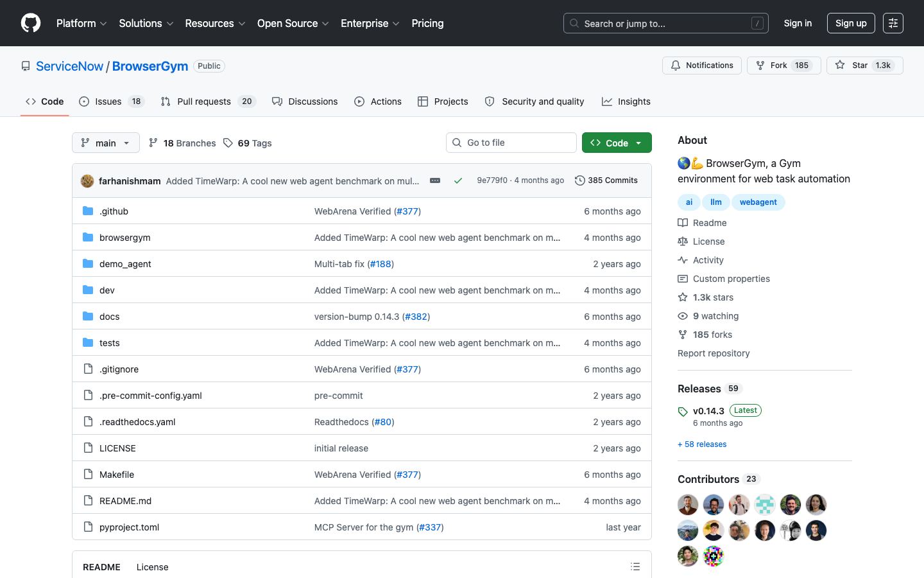Click the llm topic tag
924x578 pixels.
click(715, 202)
